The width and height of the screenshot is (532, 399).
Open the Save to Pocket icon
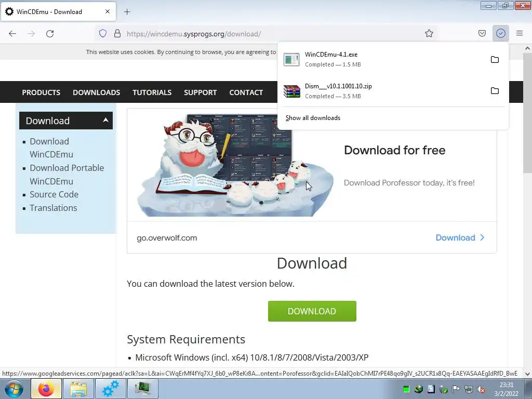pyautogui.click(x=482, y=33)
